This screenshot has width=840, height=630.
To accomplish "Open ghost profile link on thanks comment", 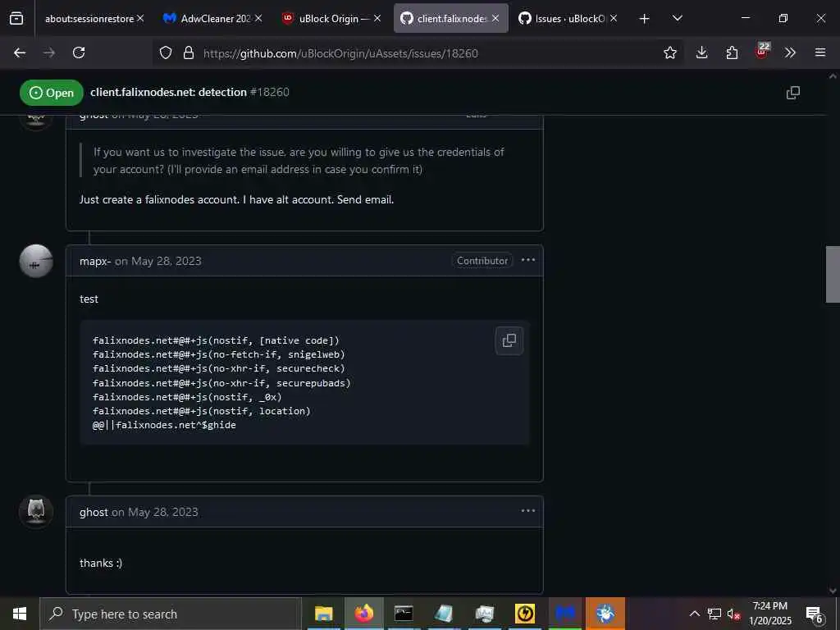I will [x=94, y=512].
